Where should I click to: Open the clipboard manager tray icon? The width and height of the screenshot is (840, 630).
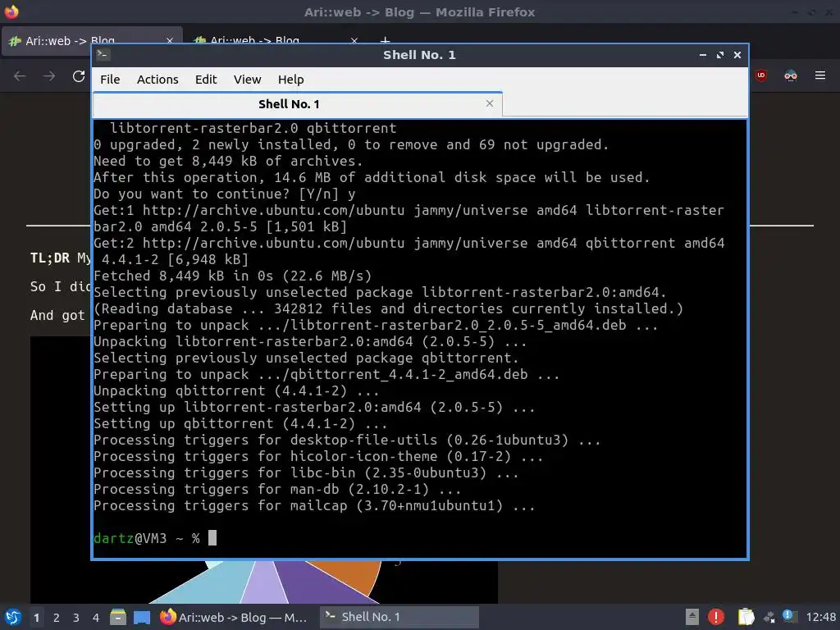(746, 617)
